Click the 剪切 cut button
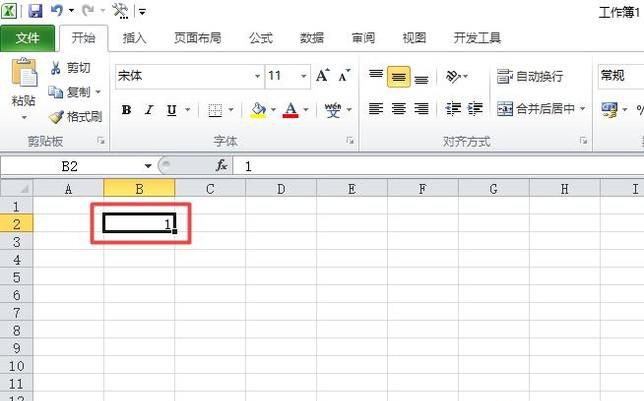This screenshot has height=401, width=644. [70, 68]
